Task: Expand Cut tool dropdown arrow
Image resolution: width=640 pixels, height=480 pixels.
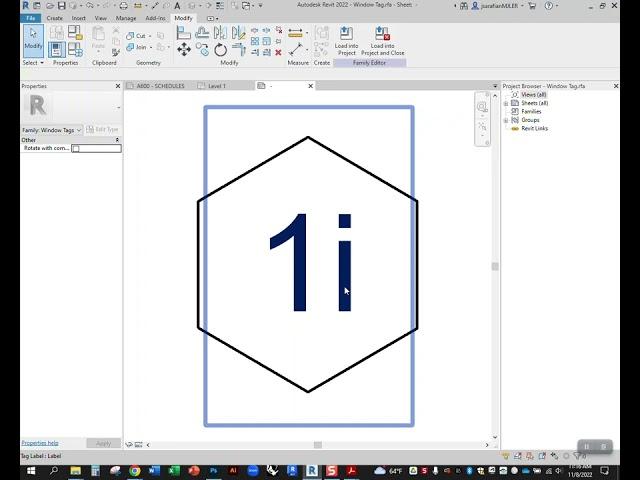Action: pyautogui.click(x=150, y=36)
